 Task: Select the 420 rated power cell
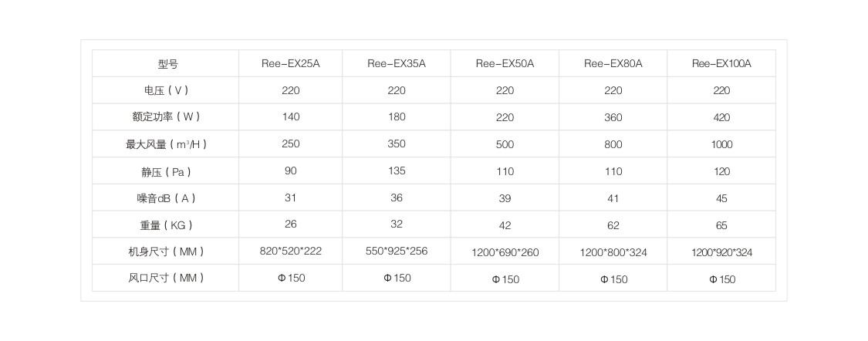(721, 117)
